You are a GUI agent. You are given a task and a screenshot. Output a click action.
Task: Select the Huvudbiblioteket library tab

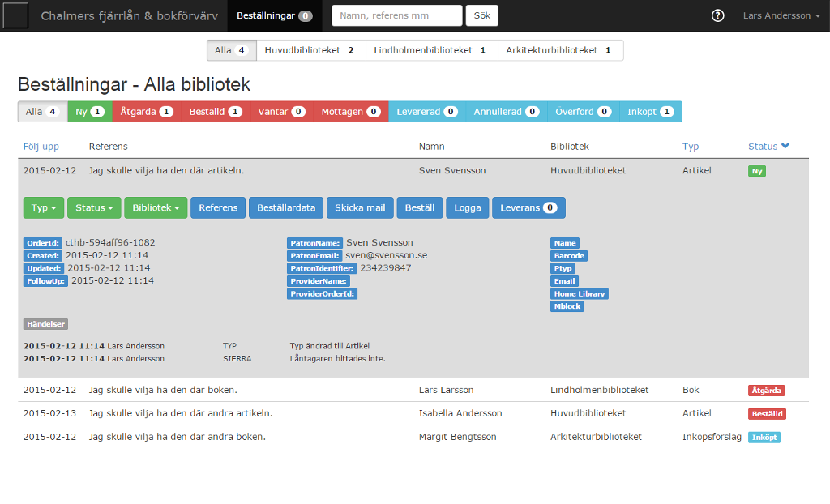(310, 50)
